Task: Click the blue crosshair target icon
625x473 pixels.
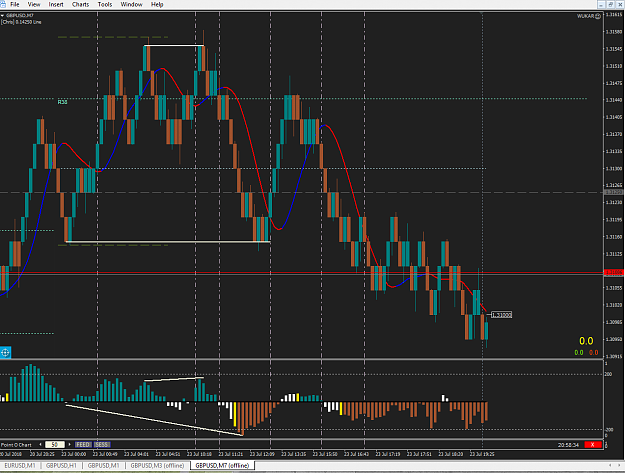Action: (x=5, y=352)
